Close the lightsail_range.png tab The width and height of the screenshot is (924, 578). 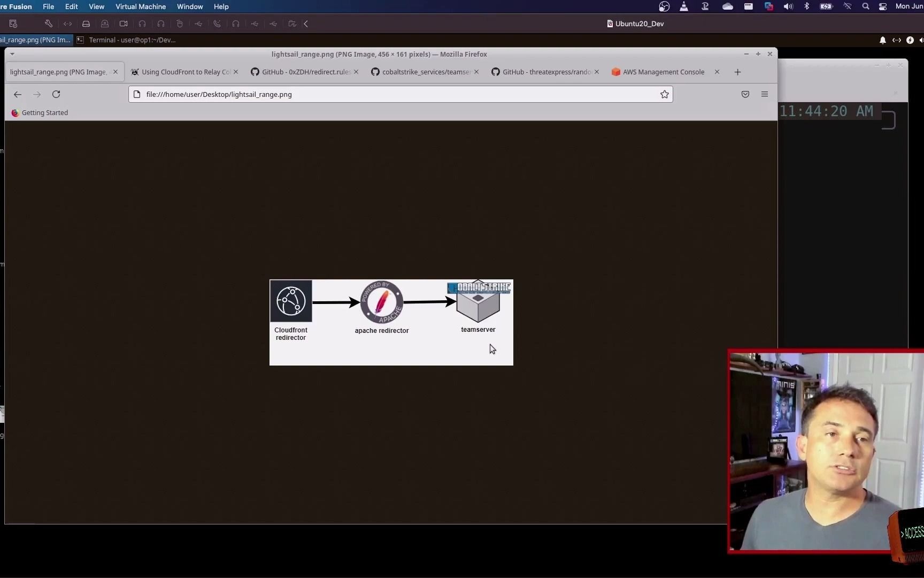coord(115,72)
